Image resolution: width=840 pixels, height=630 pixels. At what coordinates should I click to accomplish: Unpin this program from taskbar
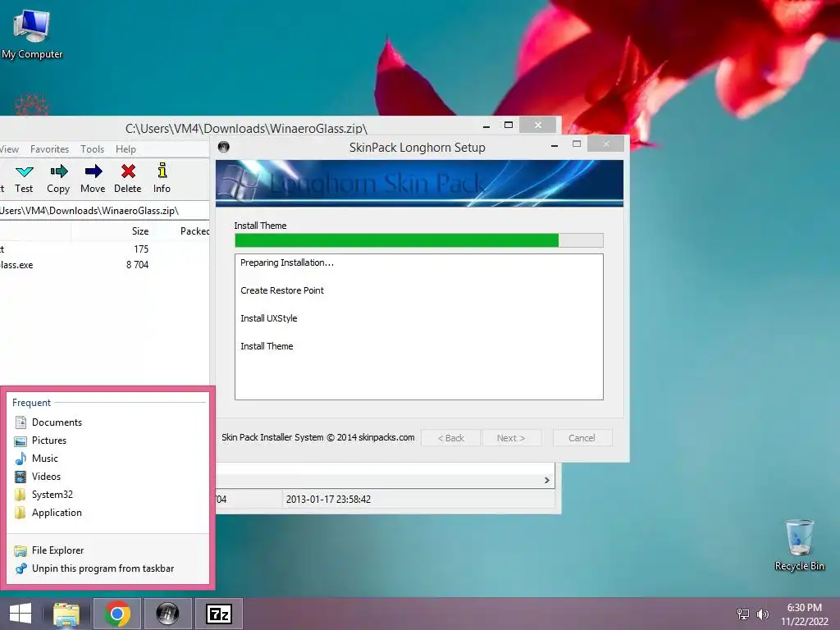pos(107,568)
